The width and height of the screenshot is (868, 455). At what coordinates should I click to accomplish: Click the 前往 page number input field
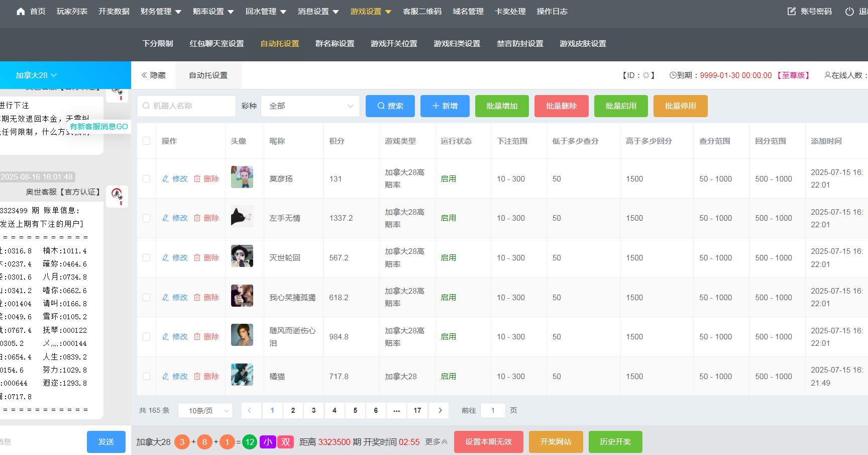click(x=493, y=410)
